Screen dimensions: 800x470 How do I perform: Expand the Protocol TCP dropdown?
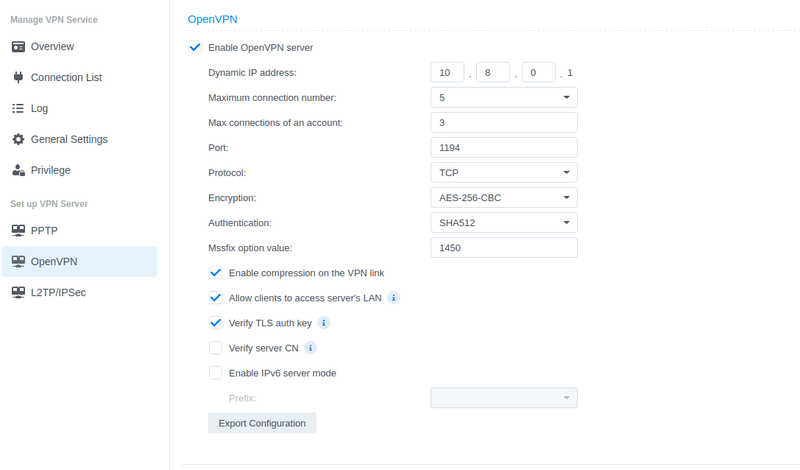504,172
